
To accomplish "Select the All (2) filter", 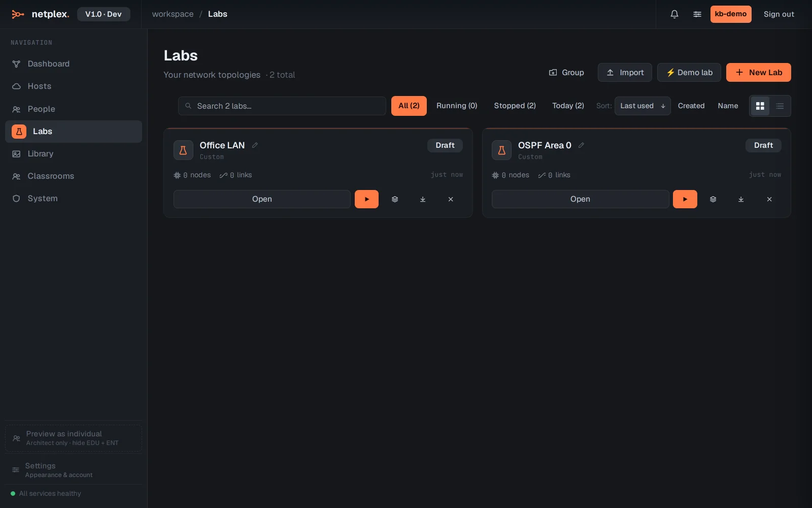I will point(409,106).
